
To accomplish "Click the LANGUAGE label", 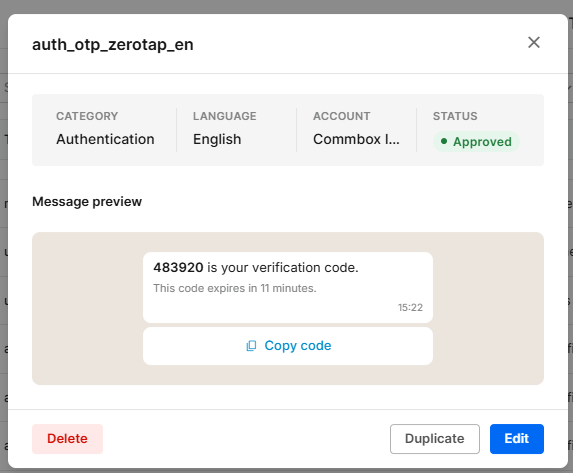I will coord(225,116).
